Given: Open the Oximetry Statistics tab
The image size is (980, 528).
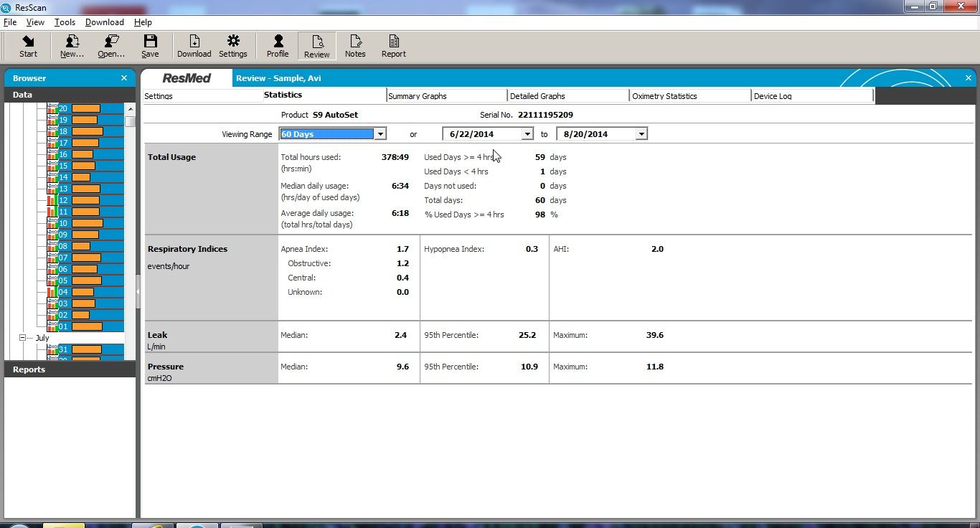Looking at the screenshot, I should (x=691, y=96).
